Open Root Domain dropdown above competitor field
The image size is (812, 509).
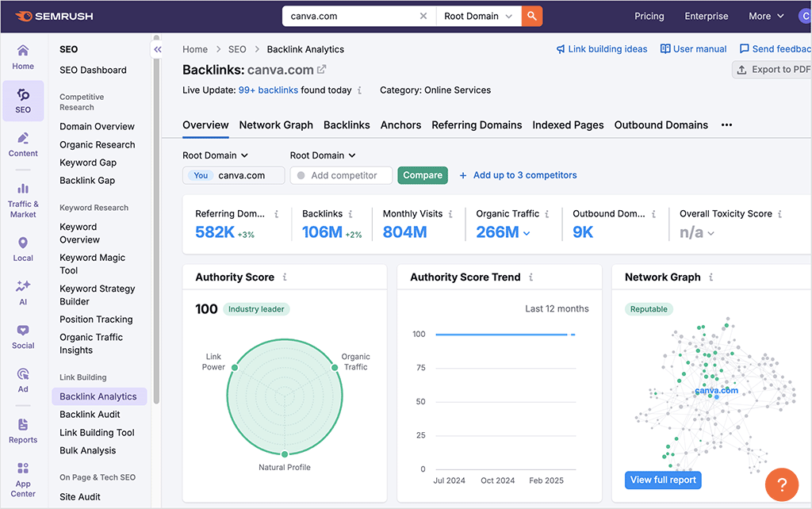point(323,155)
